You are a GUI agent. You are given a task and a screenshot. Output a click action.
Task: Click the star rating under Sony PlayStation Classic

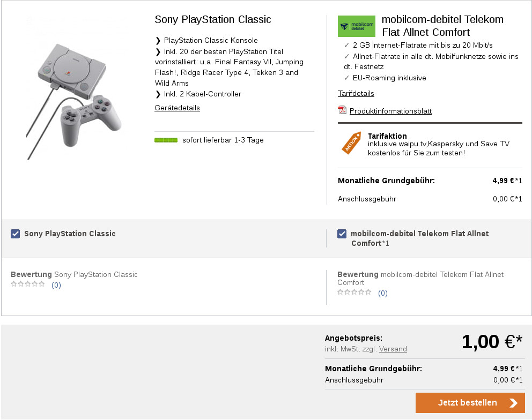[x=28, y=284]
